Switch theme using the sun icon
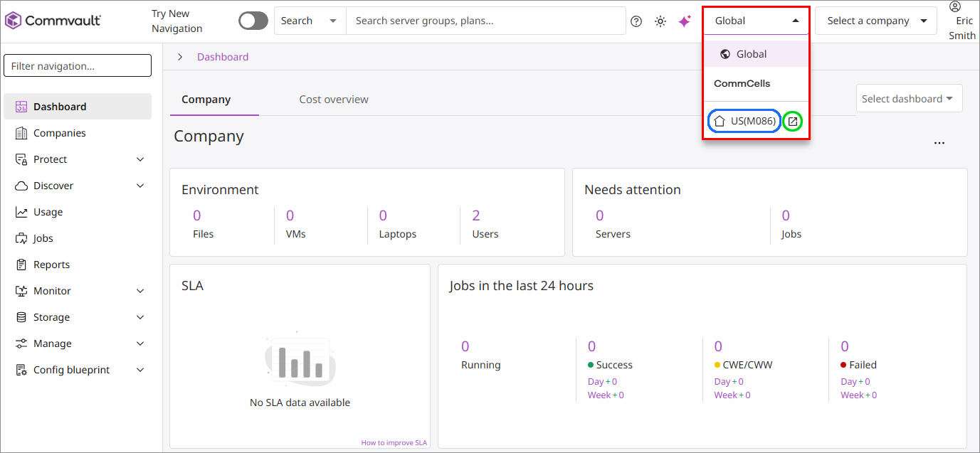 coord(660,21)
